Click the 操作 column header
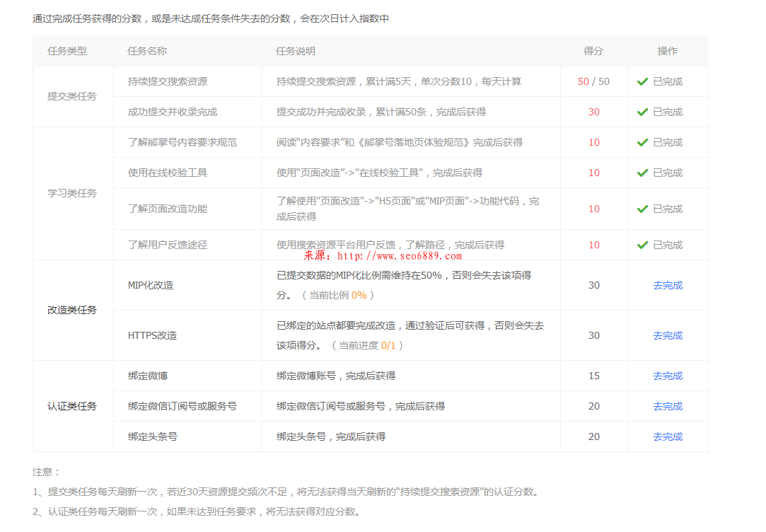 click(x=667, y=51)
